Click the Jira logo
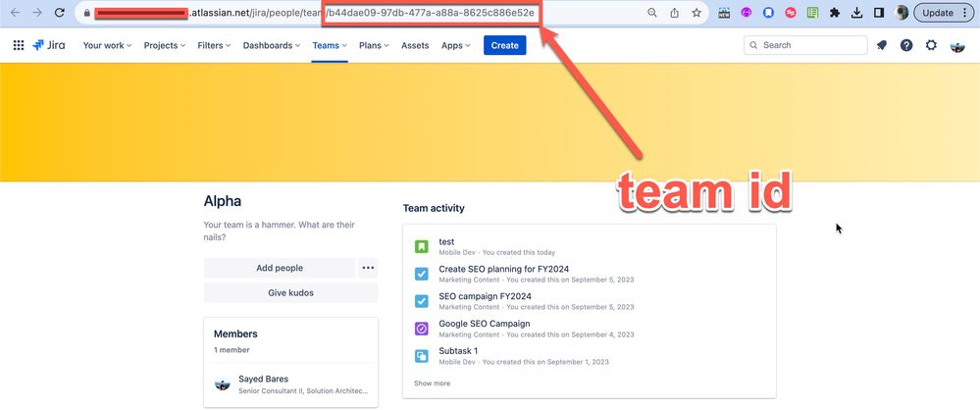The width and height of the screenshot is (980, 410). [49, 45]
